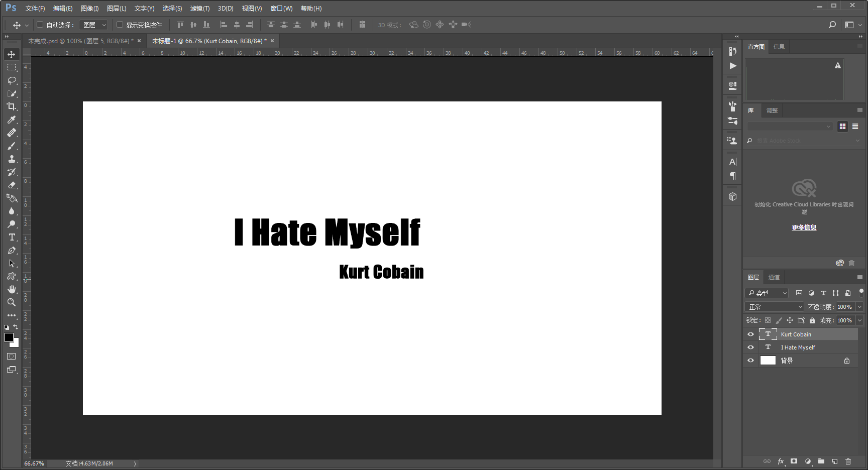
Task: Select the Pen tool
Action: (12, 250)
